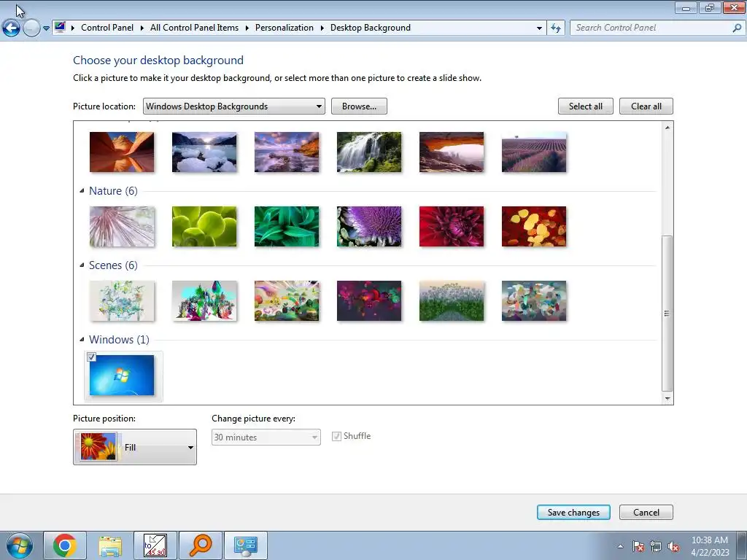Click the wallpaper list scrollbar thumb
The height and width of the screenshot is (560, 747).
[x=667, y=313]
